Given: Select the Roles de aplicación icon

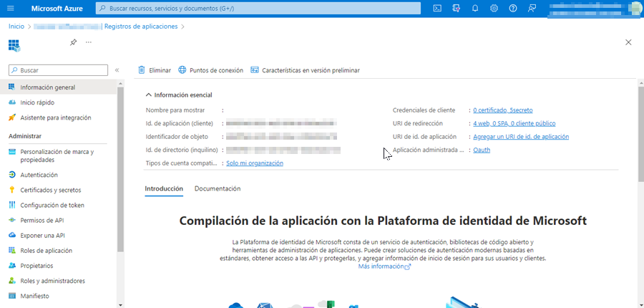Looking at the screenshot, I should click(12, 251).
